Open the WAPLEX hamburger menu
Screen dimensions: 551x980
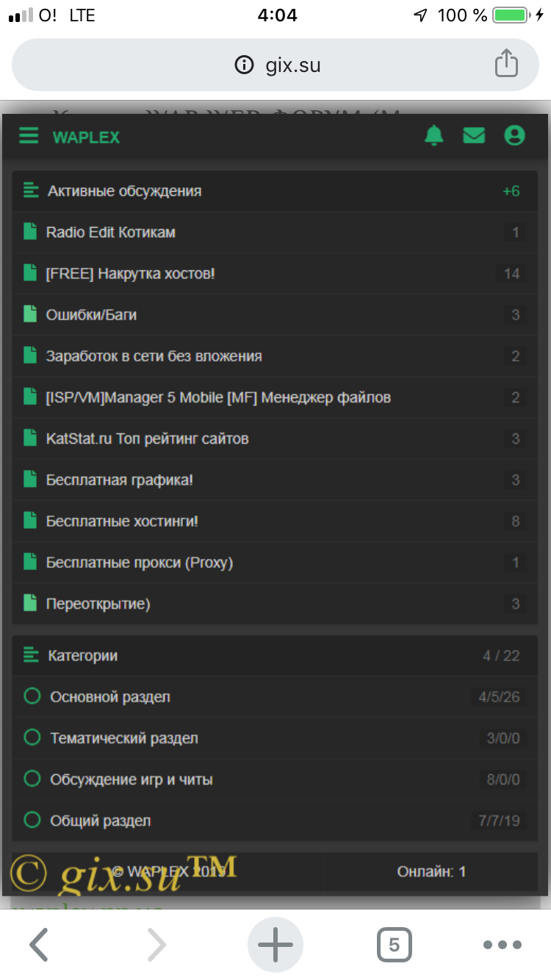tap(29, 136)
